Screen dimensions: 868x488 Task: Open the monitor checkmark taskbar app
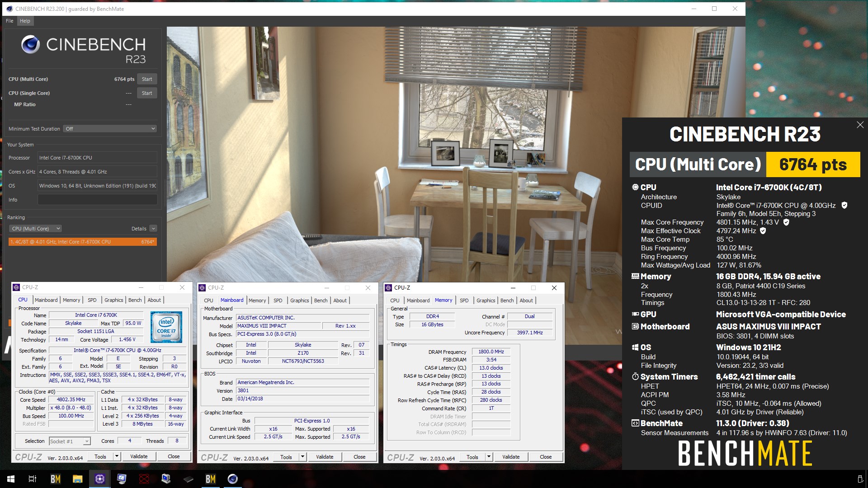pyautogui.click(x=122, y=479)
